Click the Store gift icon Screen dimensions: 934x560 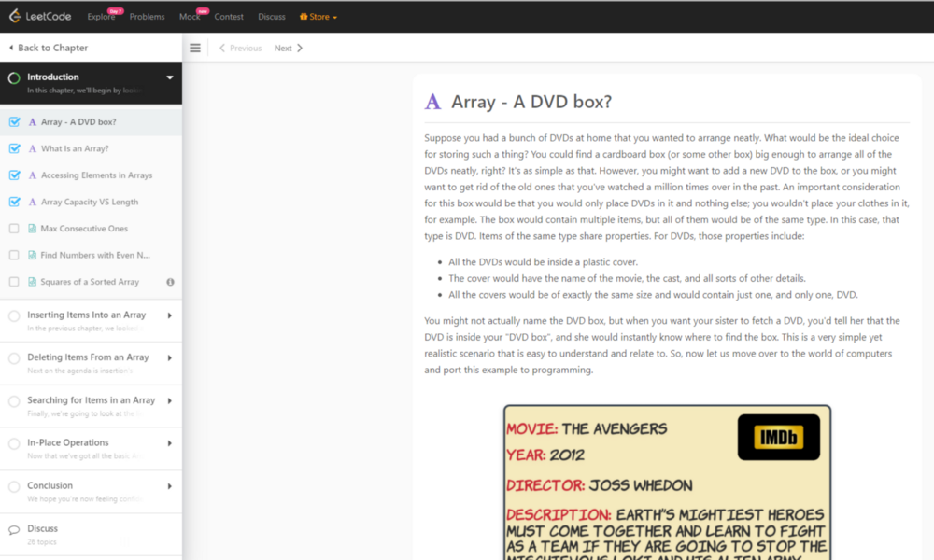[x=304, y=17]
